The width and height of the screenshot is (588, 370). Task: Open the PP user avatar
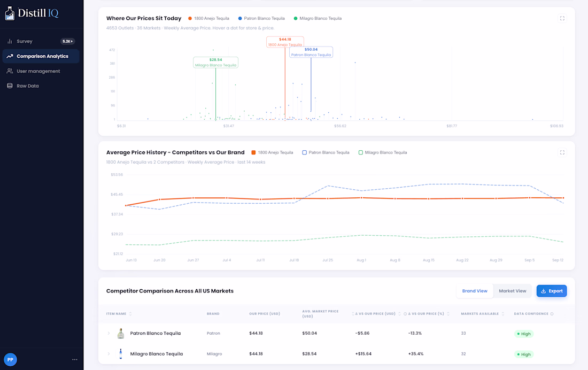[10, 359]
